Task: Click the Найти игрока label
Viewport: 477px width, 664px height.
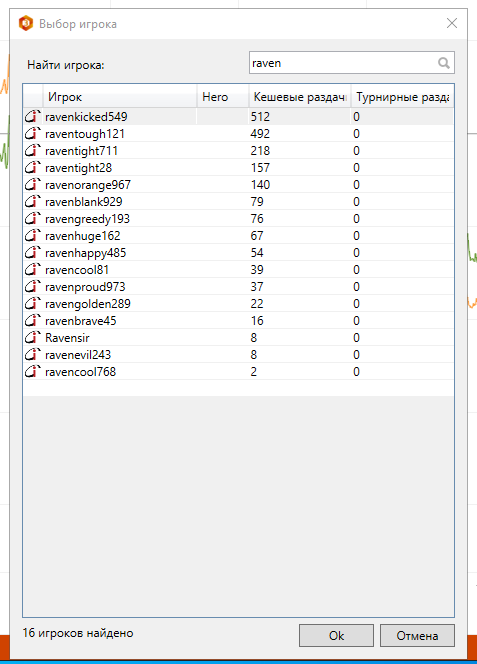Action: (66, 65)
